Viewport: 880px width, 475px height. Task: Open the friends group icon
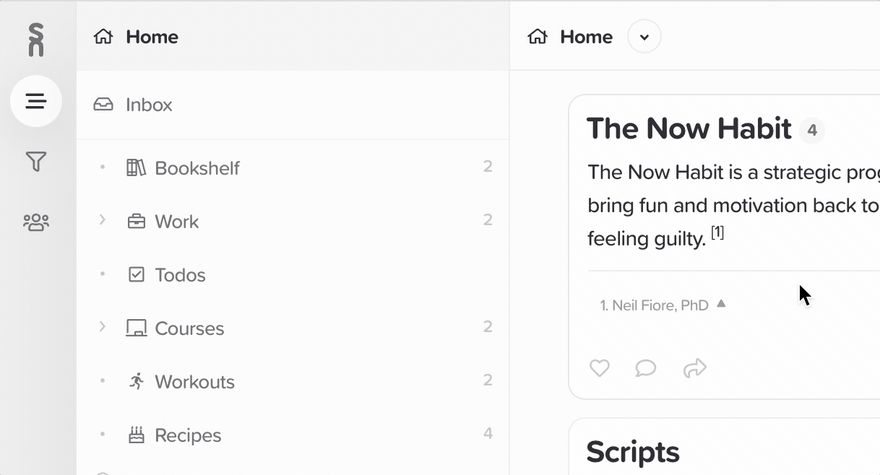pyautogui.click(x=36, y=222)
